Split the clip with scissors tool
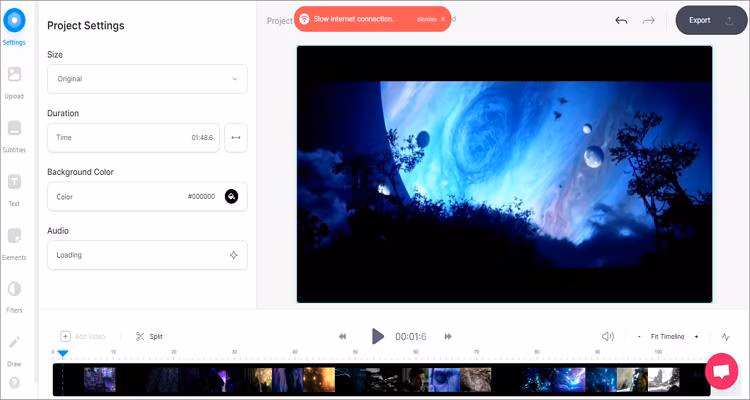 (x=149, y=336)
